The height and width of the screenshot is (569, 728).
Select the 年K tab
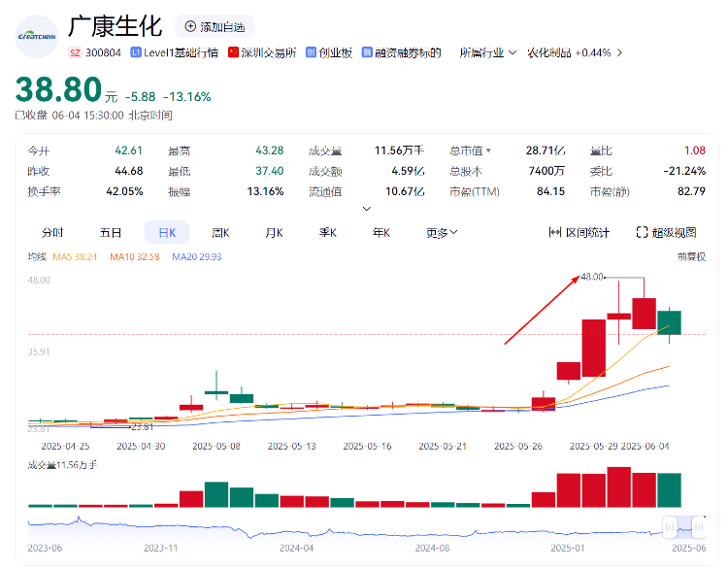381,233
